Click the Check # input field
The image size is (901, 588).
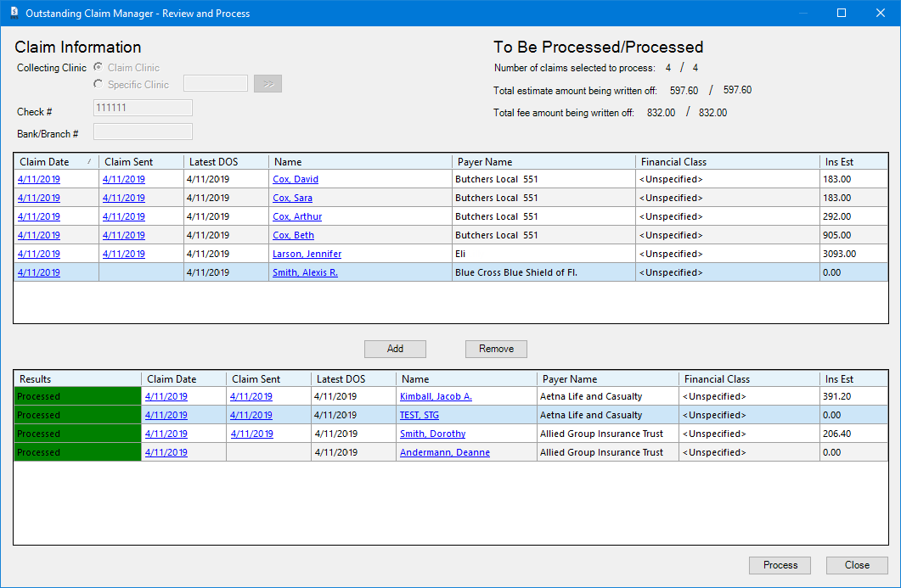[x=143, y=108]
